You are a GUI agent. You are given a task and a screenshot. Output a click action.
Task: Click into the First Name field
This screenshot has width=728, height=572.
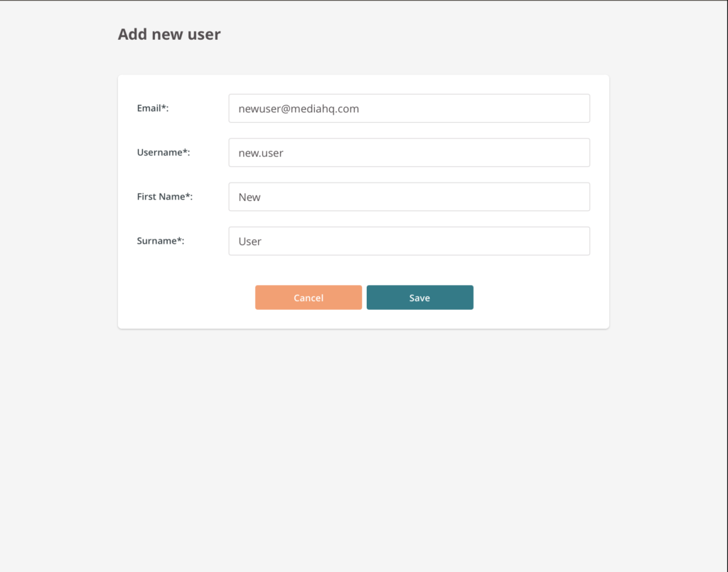pyautogui.click(x=409, y=197)
